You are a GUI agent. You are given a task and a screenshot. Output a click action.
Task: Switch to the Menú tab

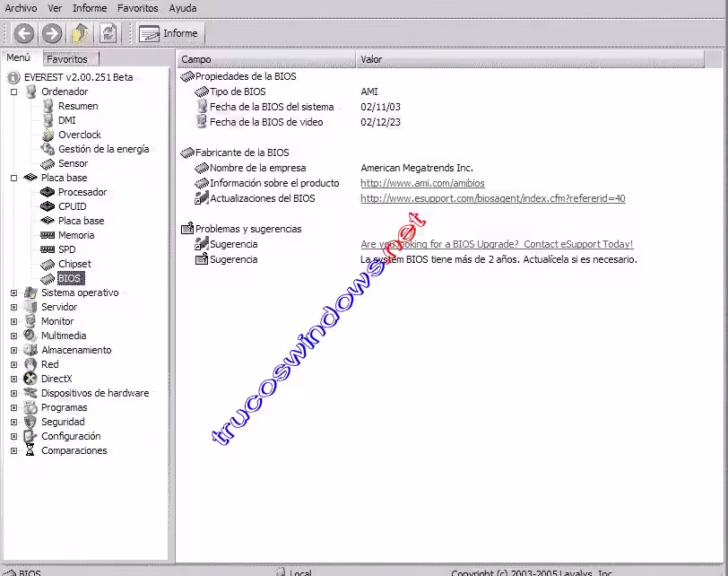click(19, 57)
